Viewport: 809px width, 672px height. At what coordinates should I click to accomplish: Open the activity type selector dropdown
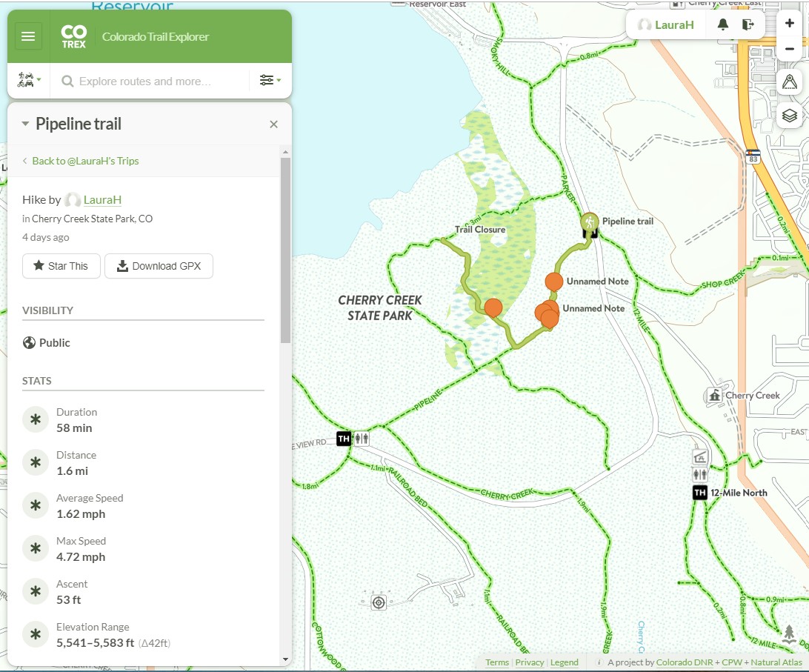(x=29, y=81)
